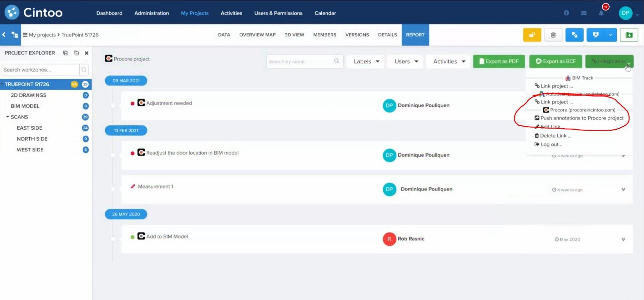This screenshot has height=300, width=644.
Task: Open the top navigation Activities menu
Action: click(x=231, y=13)
